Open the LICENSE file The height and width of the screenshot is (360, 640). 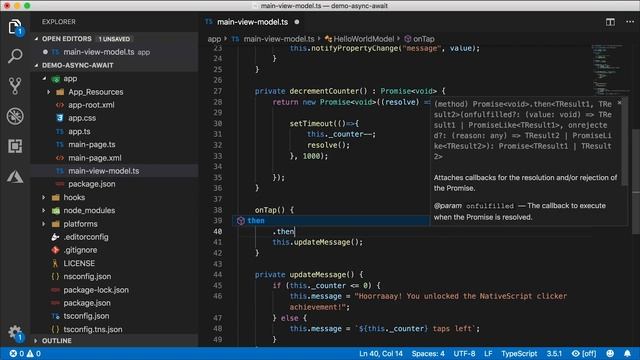tap(114, 264)
